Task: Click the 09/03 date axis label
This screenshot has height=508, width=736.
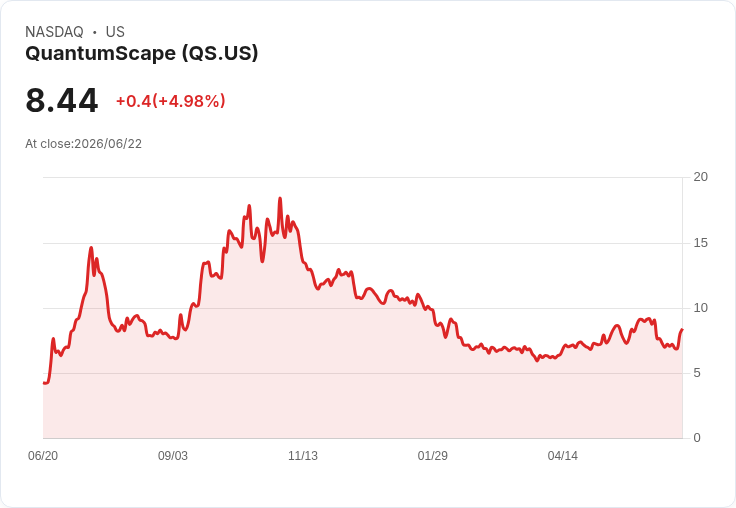Action: 173,456
